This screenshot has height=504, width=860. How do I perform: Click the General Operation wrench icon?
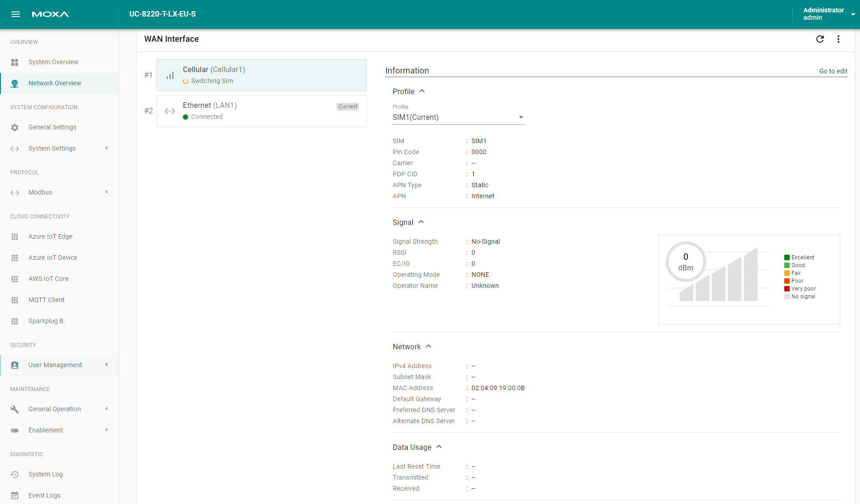(15, 409)
